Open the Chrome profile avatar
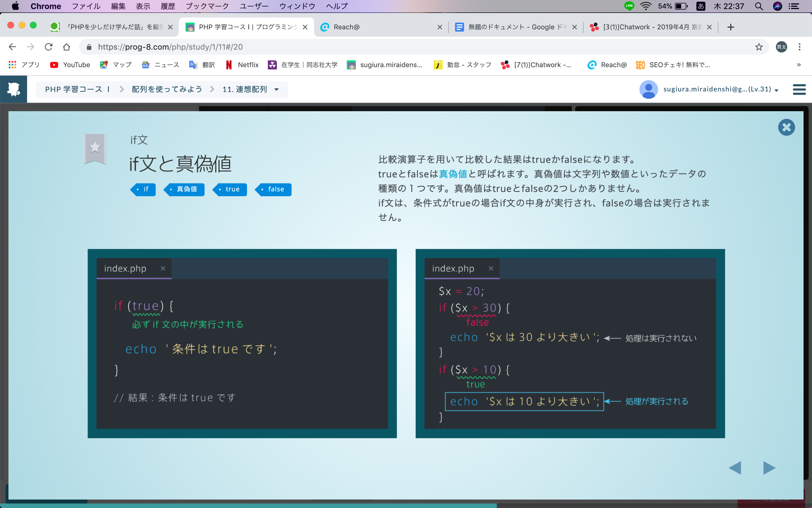This screenshot has height=508, width=812. tap(782, 47)
